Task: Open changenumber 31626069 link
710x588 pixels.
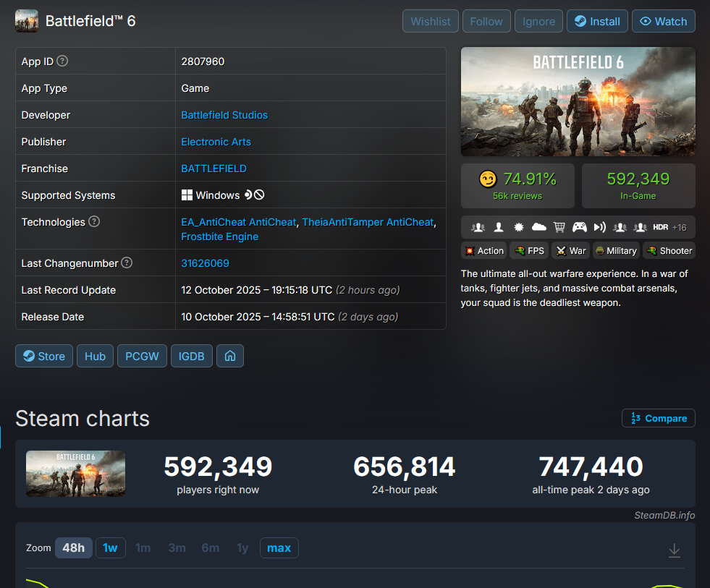Action: point(205,263)
